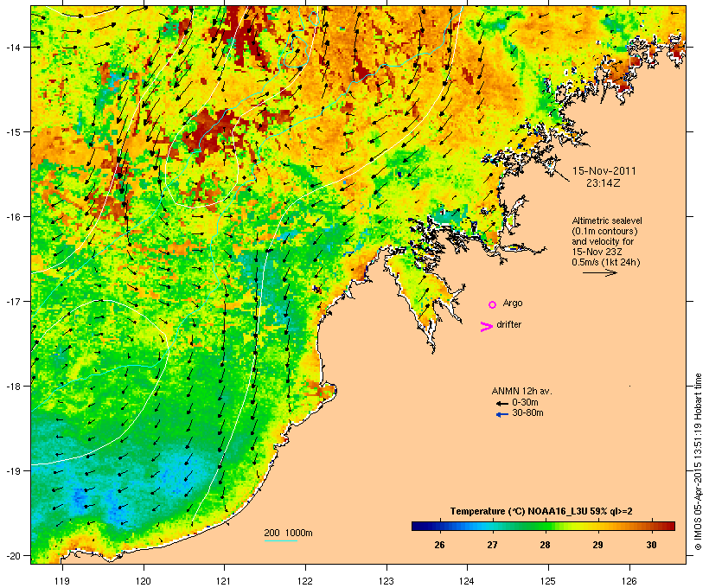Viewport: 709px width, 588px height.
Task: Click the 0.5m/s velocity scale arrow
Action: [x=599, y=272]
